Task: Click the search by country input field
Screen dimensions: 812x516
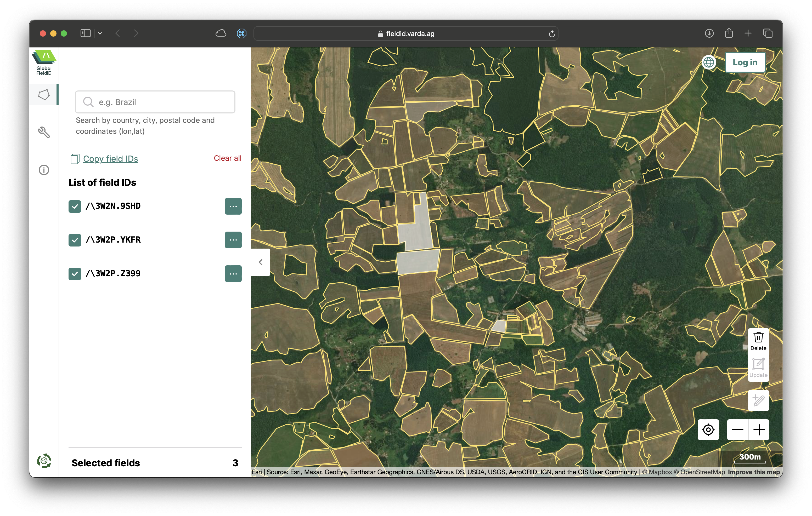Action: pos(155,102)
